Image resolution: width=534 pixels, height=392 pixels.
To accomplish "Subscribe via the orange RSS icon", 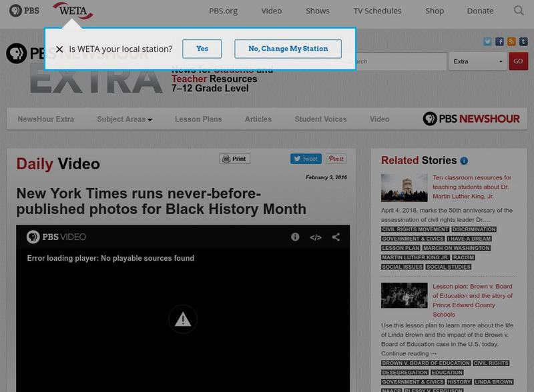I will click(x=511, y=41).
